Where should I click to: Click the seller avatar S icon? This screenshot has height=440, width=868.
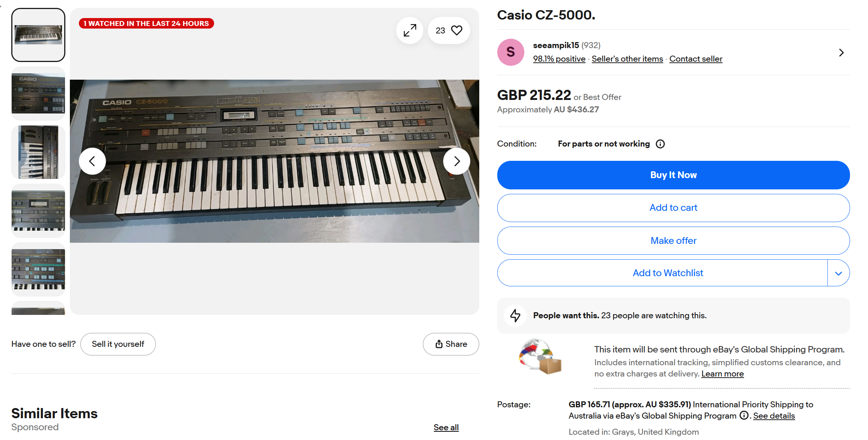tap(510, 52)
